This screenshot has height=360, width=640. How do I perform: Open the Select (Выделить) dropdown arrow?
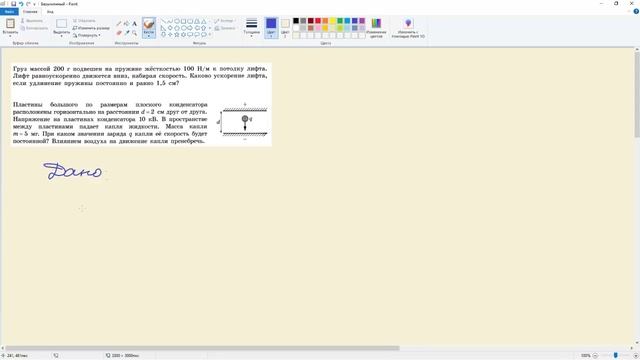click(62, 36)
